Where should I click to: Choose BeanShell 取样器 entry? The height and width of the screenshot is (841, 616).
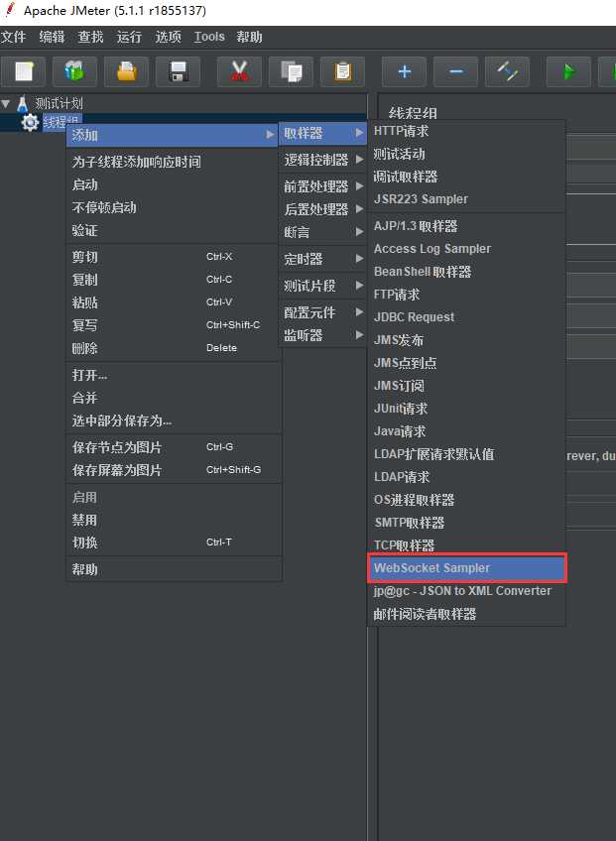click(467, 272)
